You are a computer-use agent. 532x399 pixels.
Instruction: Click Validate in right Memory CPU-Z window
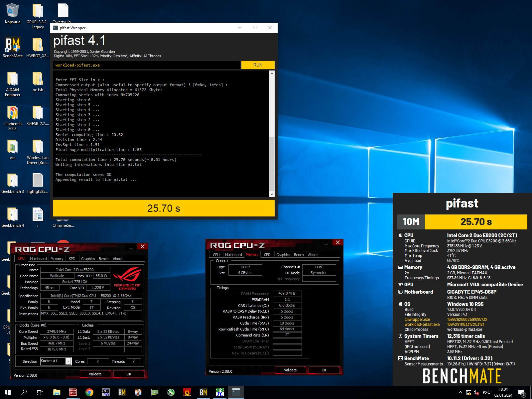[x=290, y=370]
